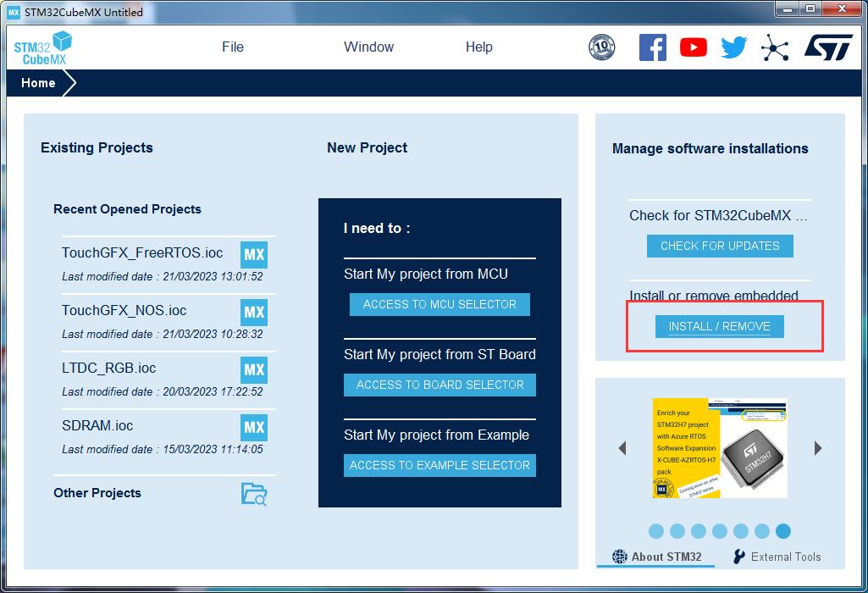Click the ST community network icon

(x=775, y=47)
